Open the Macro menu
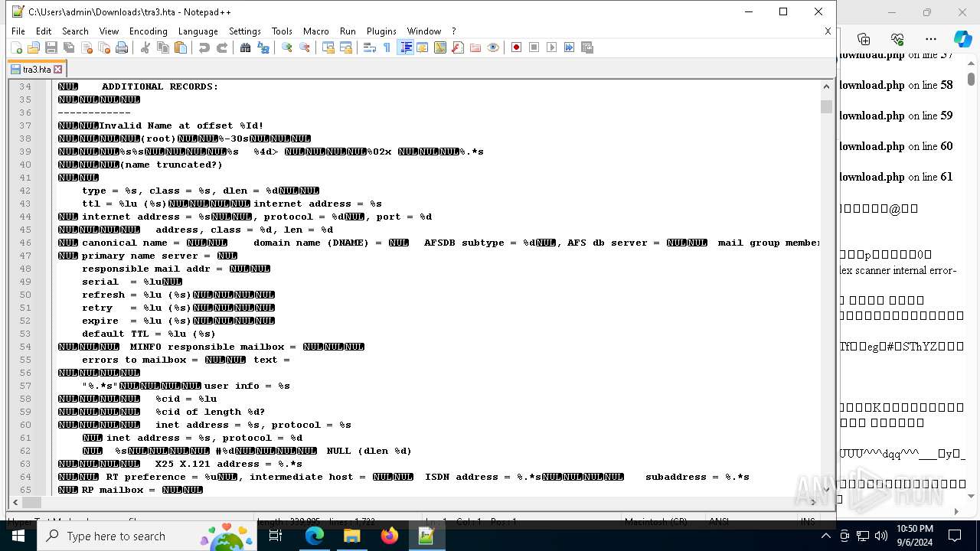Image resolution: width=980 pixels, height=551 pixels. (315, 31)
